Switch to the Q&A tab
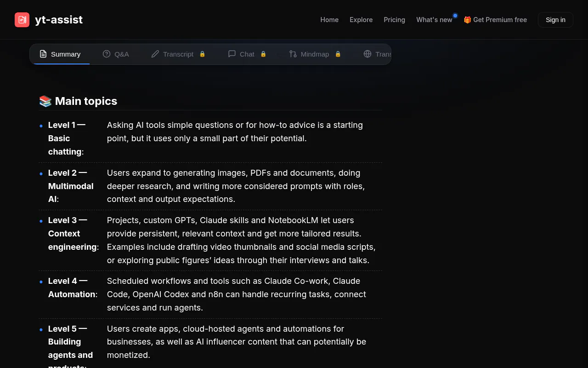The height and width of the screenshot is (368, 588). 116,54
